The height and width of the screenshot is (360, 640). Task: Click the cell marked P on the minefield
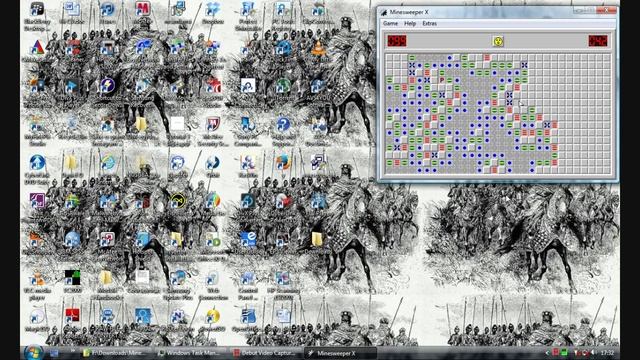442,80
